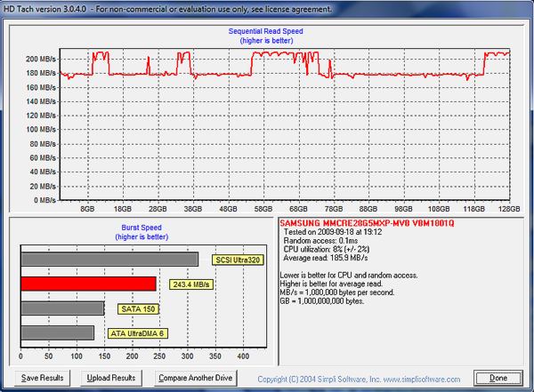This screenshot has height=392, width=534.
Task: Click the SATA 150 label
Action: point(138,309)
